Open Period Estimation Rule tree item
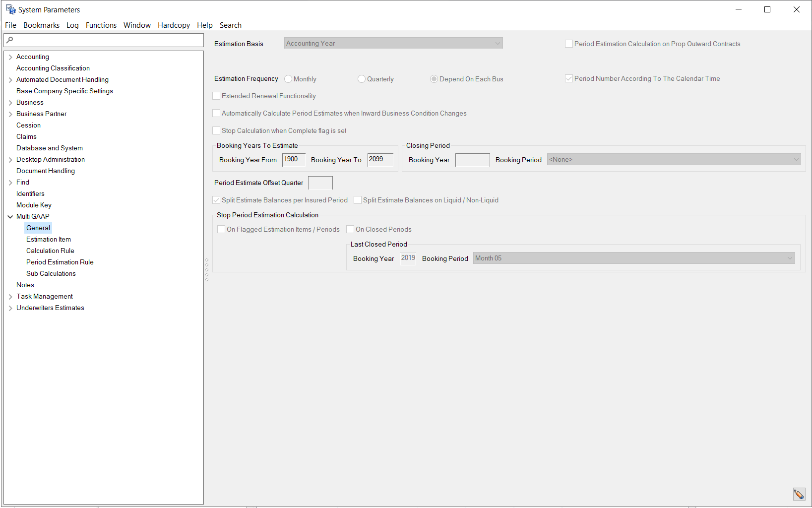This screenshot has height=508, width=812. pyautogui.click(x=60, y=262)
